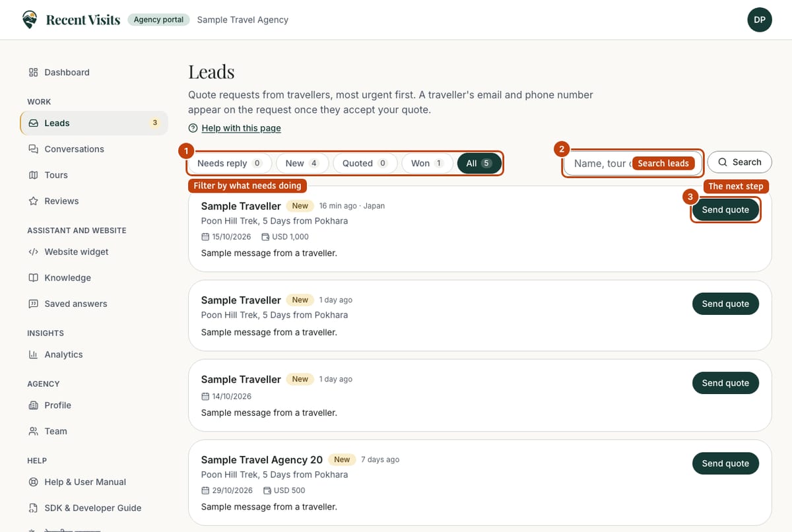Click calendar icon next to 14/10/2026
The width and height of the screenshot is (792, 532).
[x=205, y=397]
